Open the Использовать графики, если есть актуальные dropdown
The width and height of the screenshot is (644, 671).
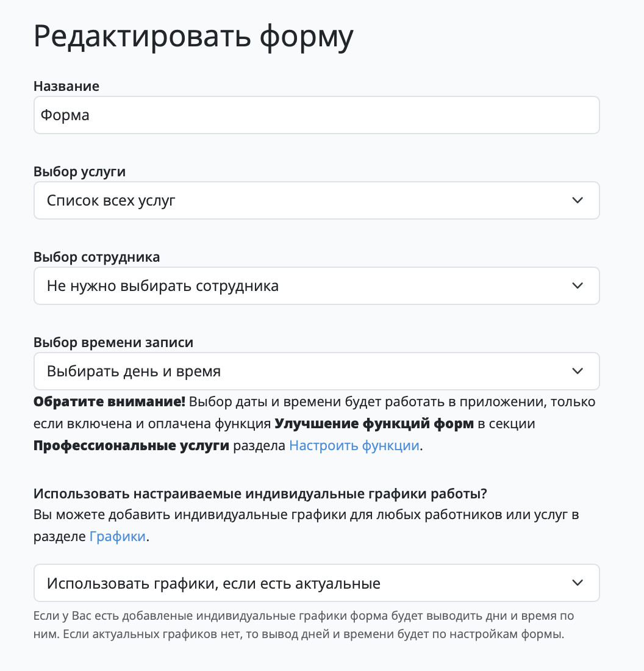(x=317, y=583)
